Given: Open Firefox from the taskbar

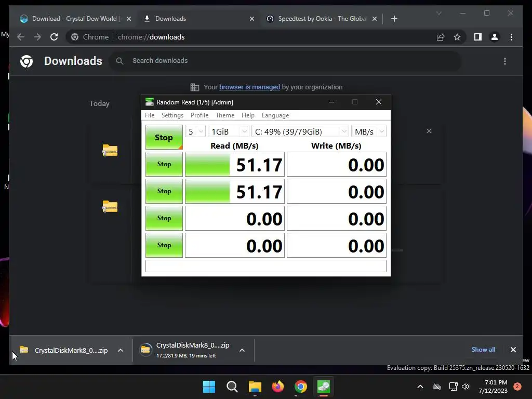Looking at the screenshot, I should pos(278,387).
